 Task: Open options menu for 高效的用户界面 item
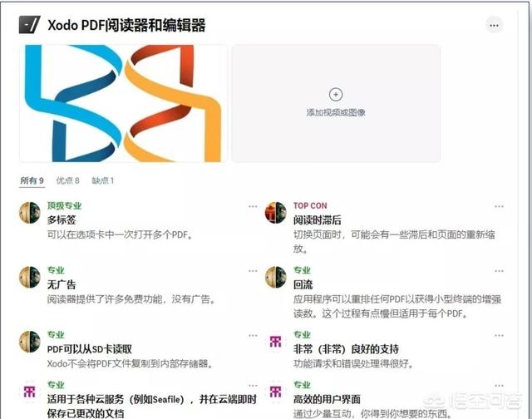coord(499,386)
